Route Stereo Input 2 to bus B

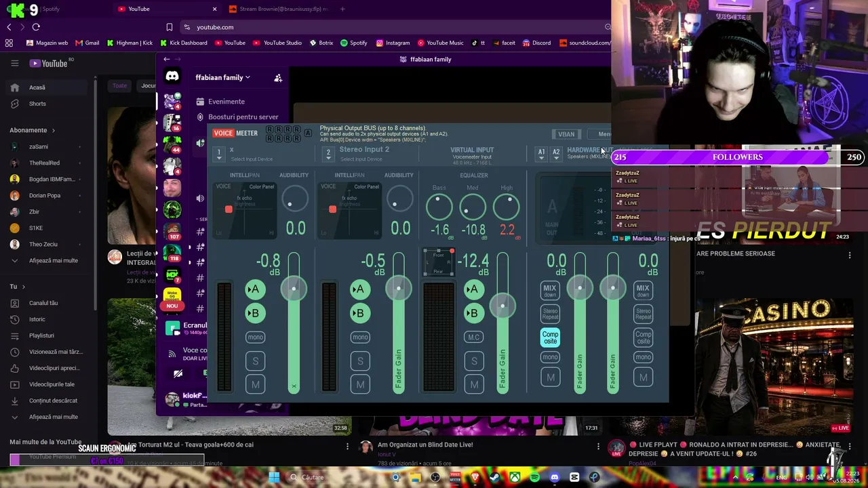point(360,313)
